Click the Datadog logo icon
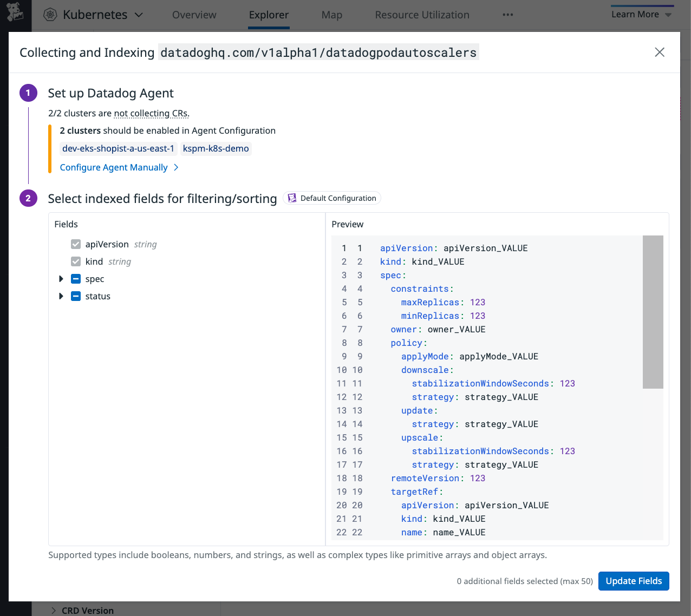Image resolution: width=691 pixels, height=616 pixels. click(15, 12)
